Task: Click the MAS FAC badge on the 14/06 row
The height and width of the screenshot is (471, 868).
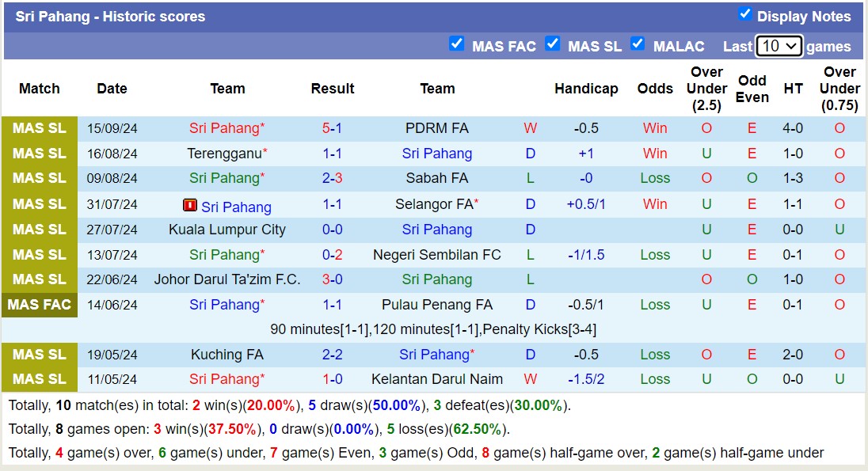Action: [40, 304]
